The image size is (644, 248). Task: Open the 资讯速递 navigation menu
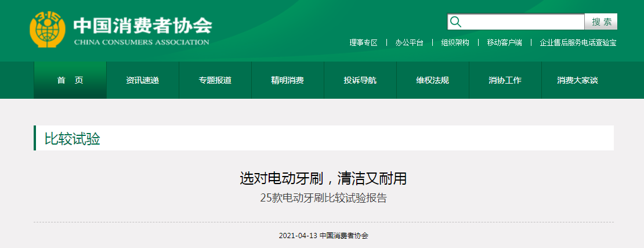coord(143,80)
